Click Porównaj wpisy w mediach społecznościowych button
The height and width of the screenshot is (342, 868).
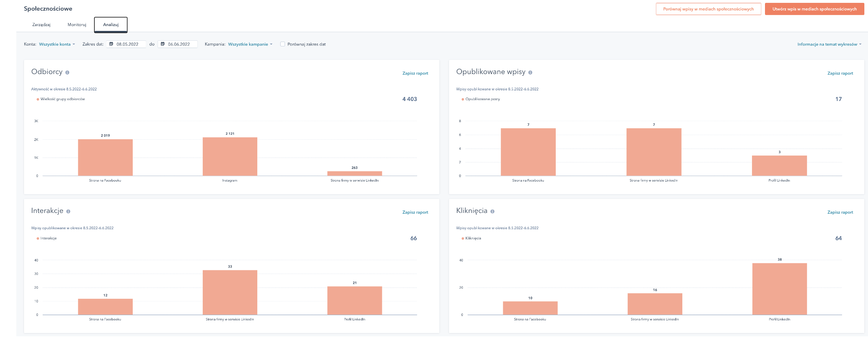click(708, 9)
